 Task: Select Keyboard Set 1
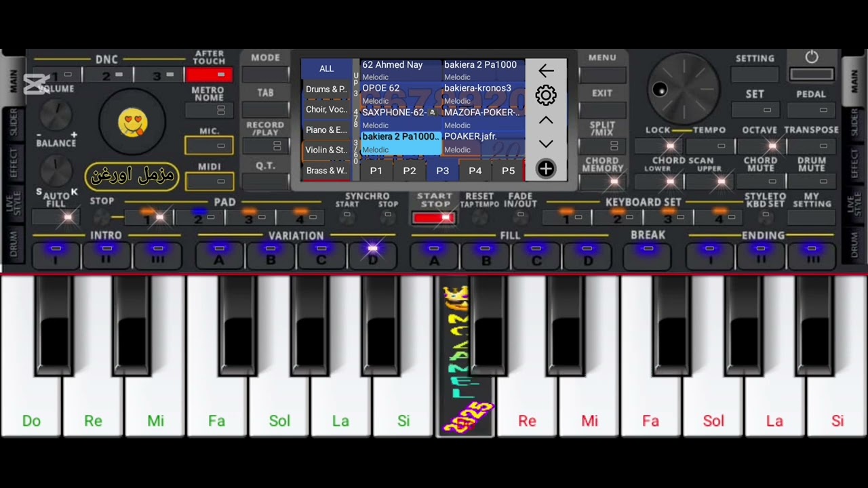click(566, 217)
